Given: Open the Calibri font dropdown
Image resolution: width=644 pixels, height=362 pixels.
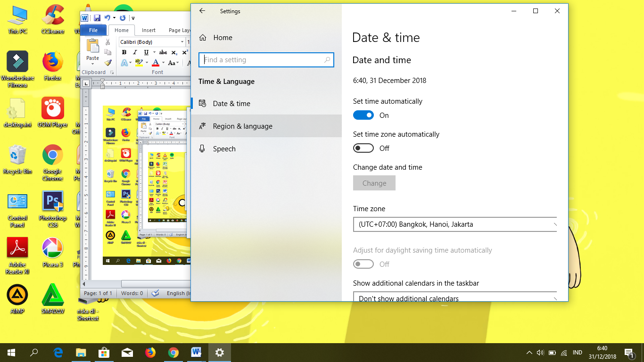Looking at the screenshot, I should [182, 41].
